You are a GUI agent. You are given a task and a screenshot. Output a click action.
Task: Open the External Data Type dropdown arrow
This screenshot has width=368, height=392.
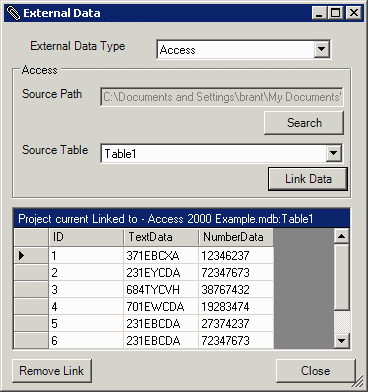pos(321,49)
